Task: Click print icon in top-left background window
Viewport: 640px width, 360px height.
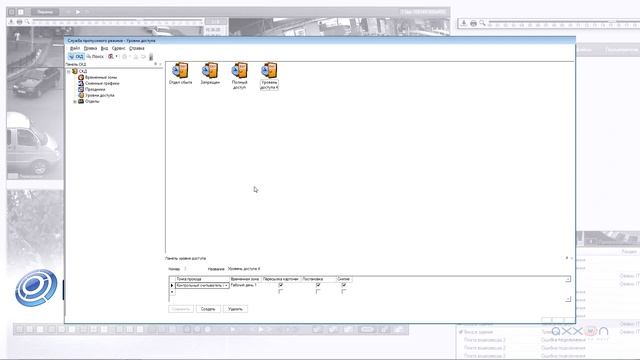Action: tap(19, 22)
